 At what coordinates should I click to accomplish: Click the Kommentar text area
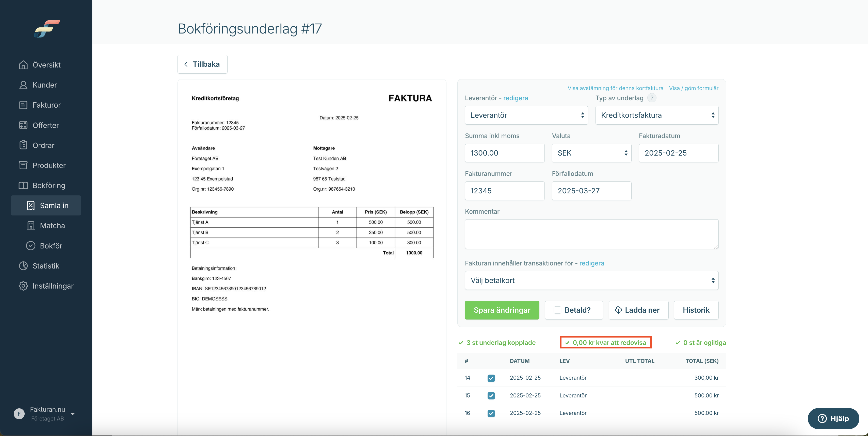point(591,234)
